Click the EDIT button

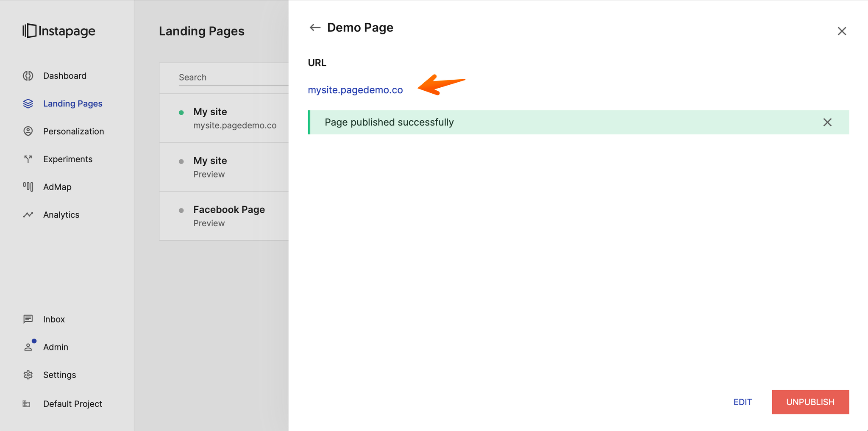pyautogui.click(x=743, y=402)
